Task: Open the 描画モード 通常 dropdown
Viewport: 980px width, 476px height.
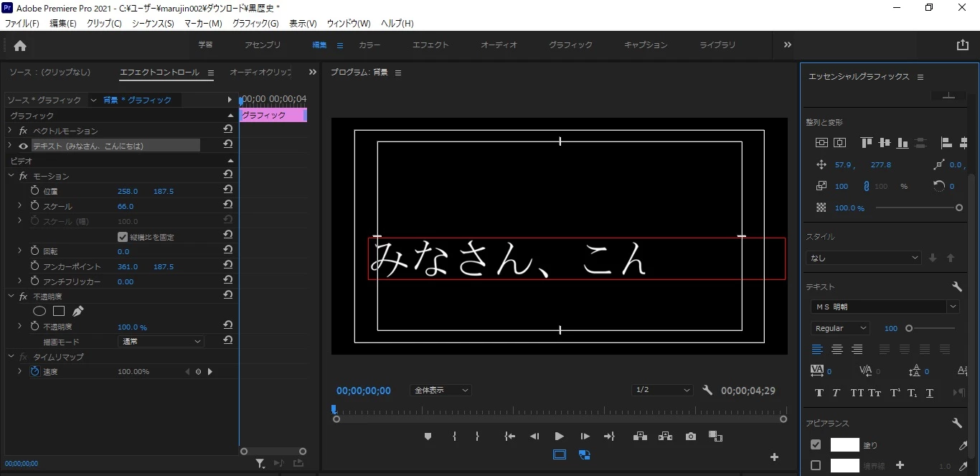Action: 161,342
